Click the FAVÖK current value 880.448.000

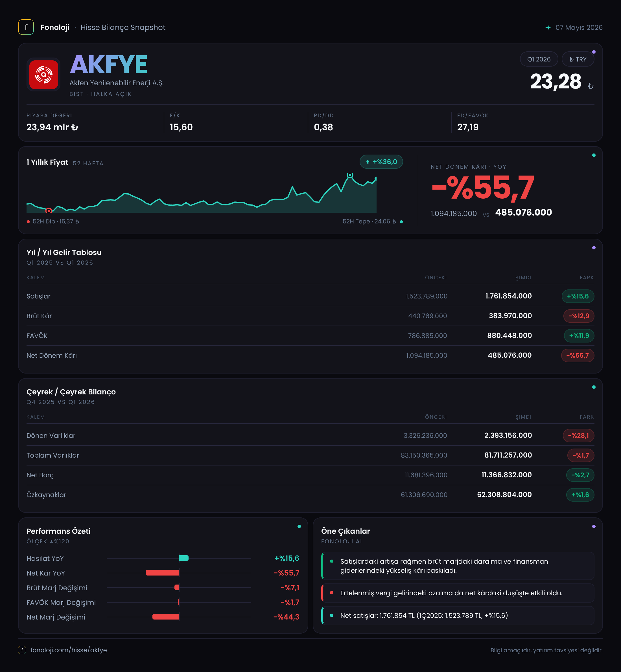[x=510, y=335]
